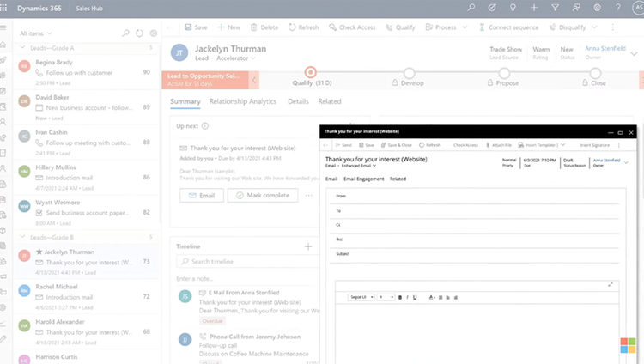The height and width of the screenshot is (364, 644).
Task: Click the Mark complete button
Action: tap(263, 195)
